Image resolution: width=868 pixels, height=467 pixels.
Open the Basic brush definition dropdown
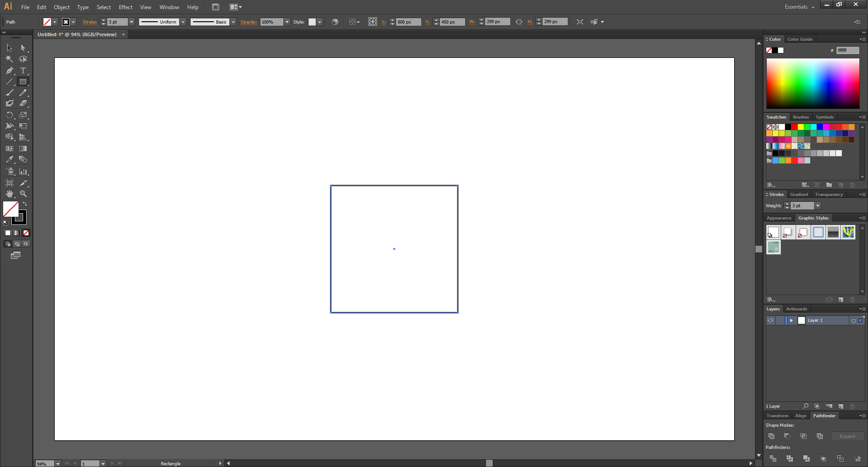tap(233, 22)
